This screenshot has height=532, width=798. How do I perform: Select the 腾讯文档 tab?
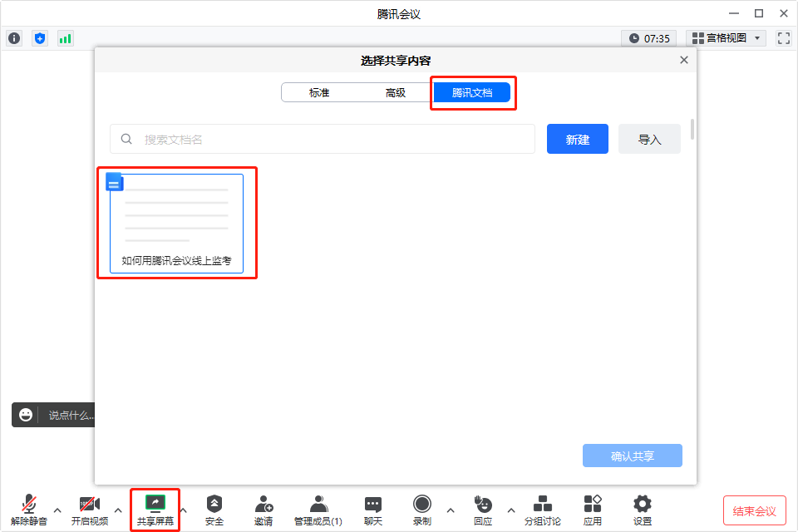[472, 92]
